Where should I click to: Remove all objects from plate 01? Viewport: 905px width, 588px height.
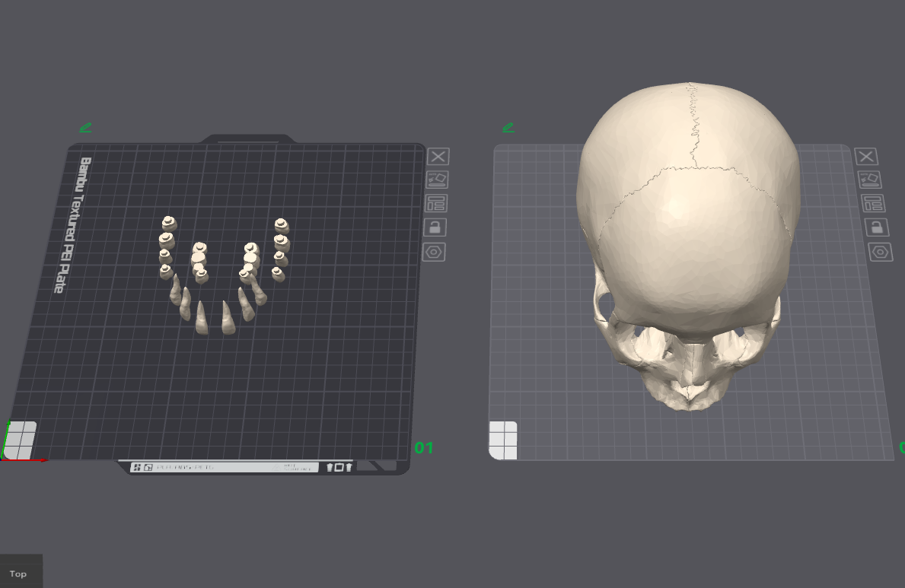438,157
